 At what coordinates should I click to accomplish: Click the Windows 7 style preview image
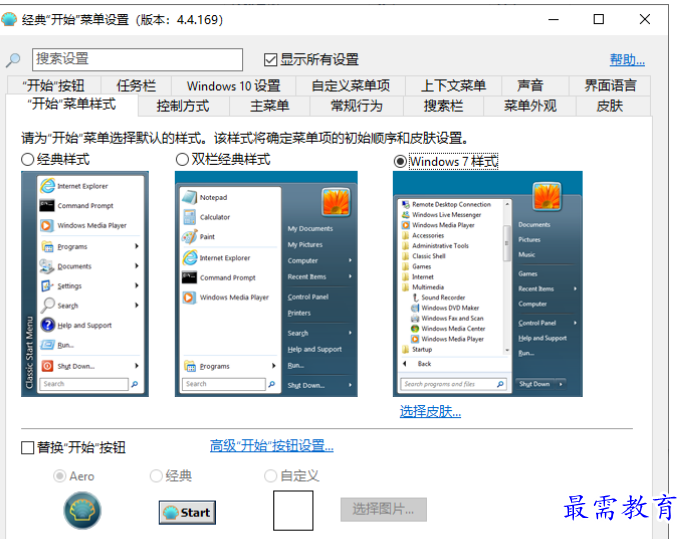(x=488, y=284)
